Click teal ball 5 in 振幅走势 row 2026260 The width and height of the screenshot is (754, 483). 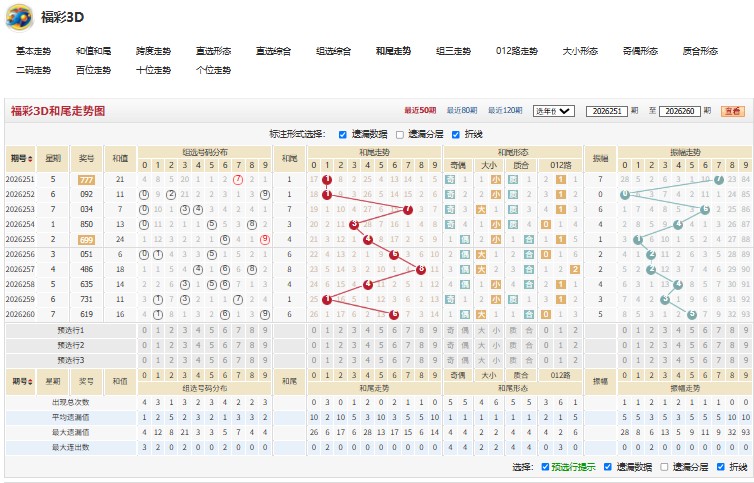pyautogui.click(x=692, y=315)
